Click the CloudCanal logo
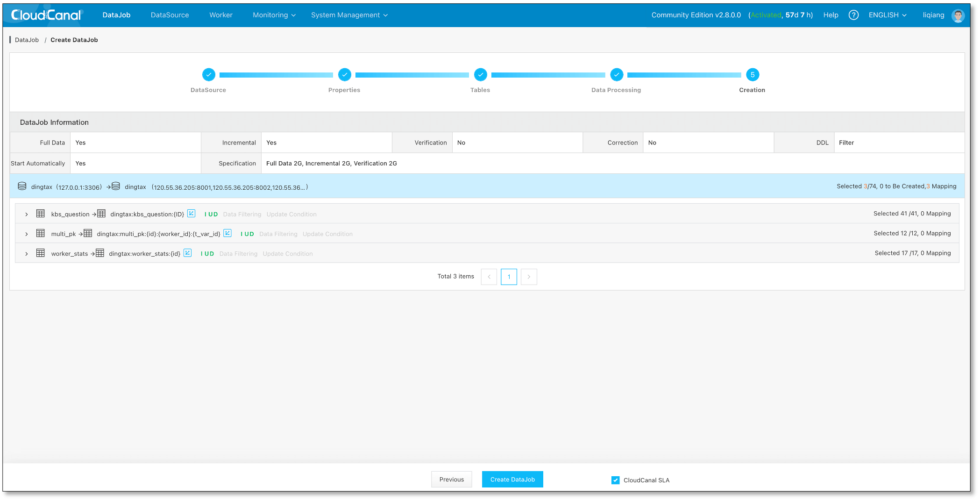The image size is (980, 501). [46, 14]
